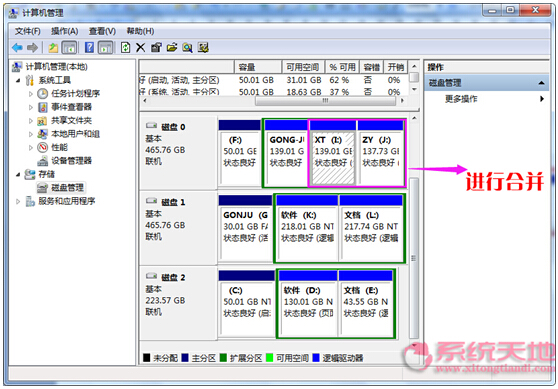Select the GONG-JU 139.01 GB partition

(286, 152)
